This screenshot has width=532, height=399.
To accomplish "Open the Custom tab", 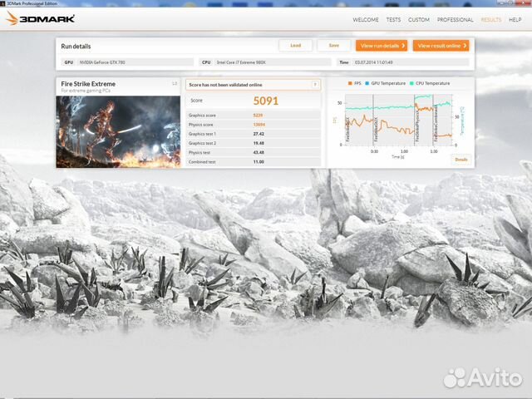I will (x=419, y=20).
